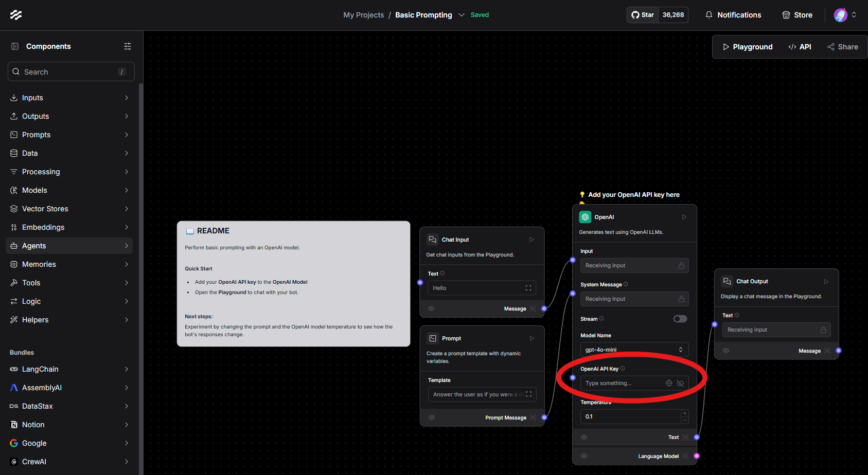868x475 pixels.
Task: Open the Logic category
Action: pos(69,301)
